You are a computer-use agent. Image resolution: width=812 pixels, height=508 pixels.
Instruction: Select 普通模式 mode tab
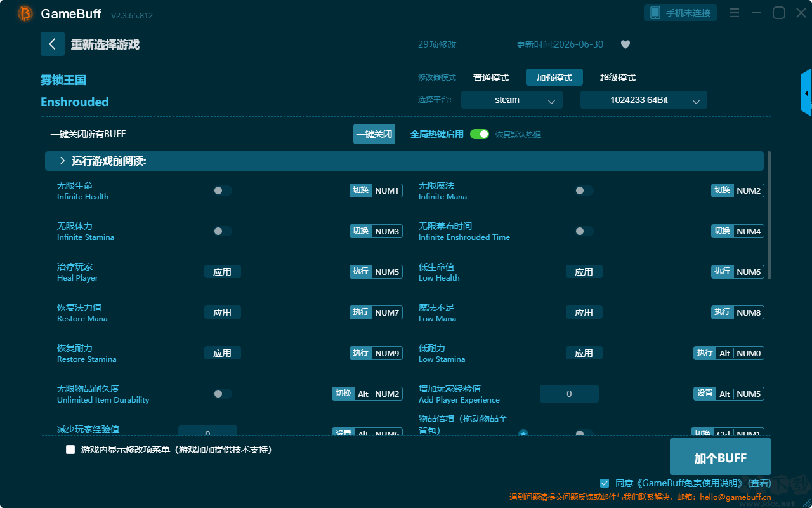(491, 77)
